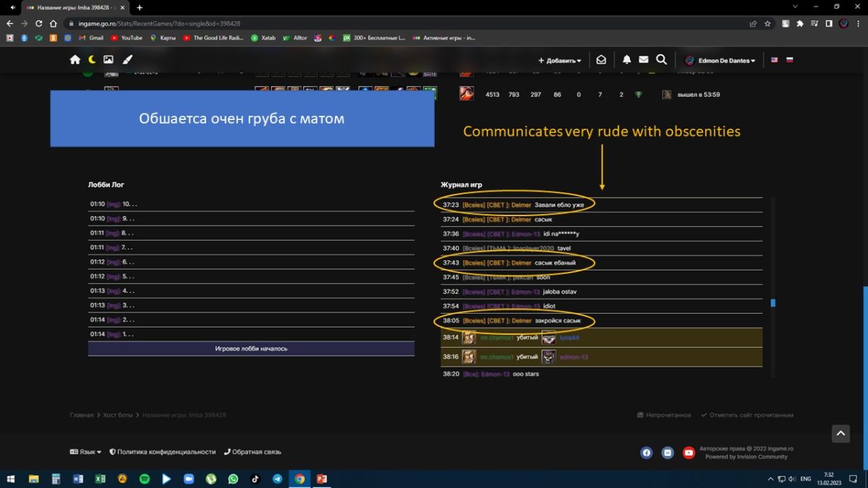Open the YouTube icon in footer
The image size is (868, 488).
click(x=689, y=453)
